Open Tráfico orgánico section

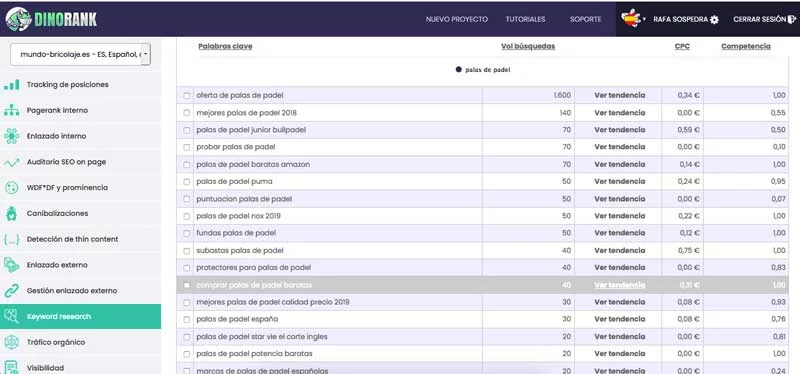pos(80,342)
